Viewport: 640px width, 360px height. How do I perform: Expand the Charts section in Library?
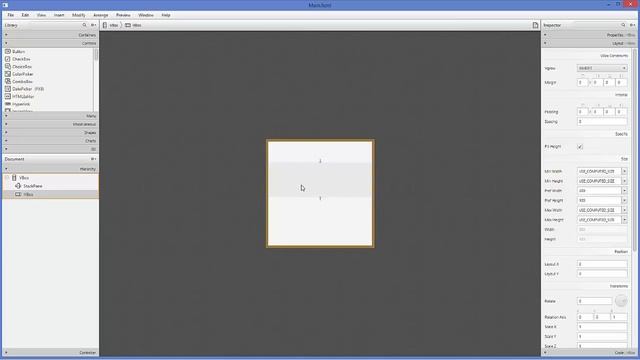tap(50, 141)
